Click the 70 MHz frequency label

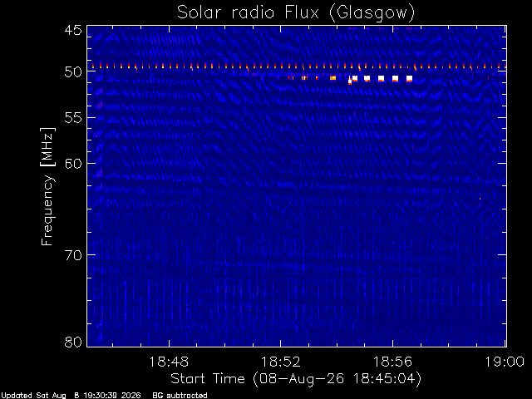click(73, 255)
